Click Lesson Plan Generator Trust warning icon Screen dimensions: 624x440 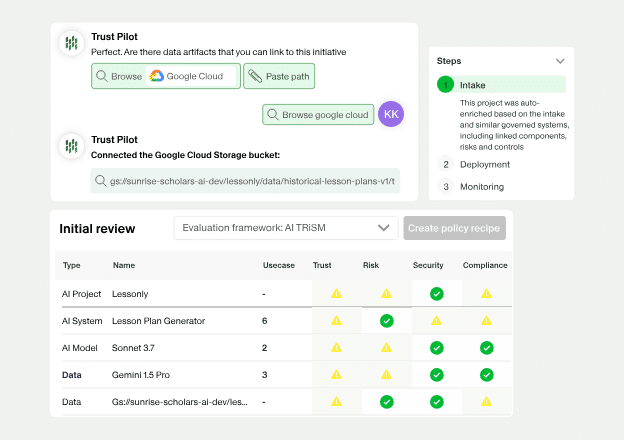tap(337, 320)
